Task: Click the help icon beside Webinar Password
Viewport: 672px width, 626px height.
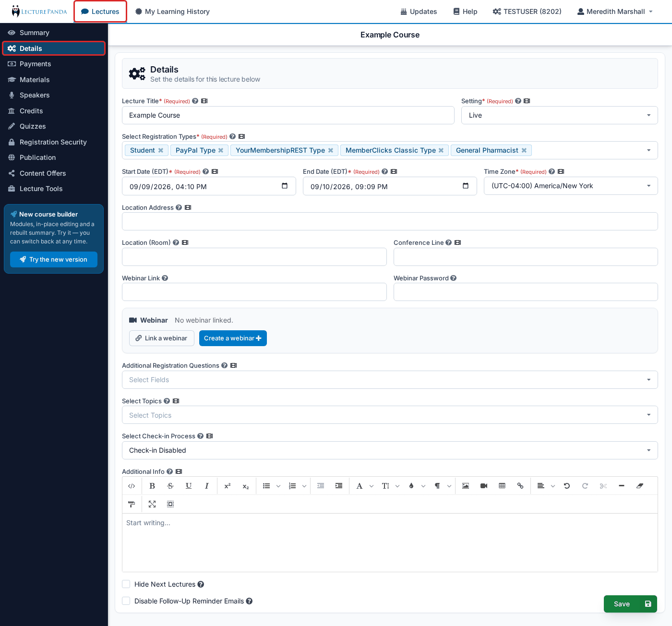Action: pos(454,278)
